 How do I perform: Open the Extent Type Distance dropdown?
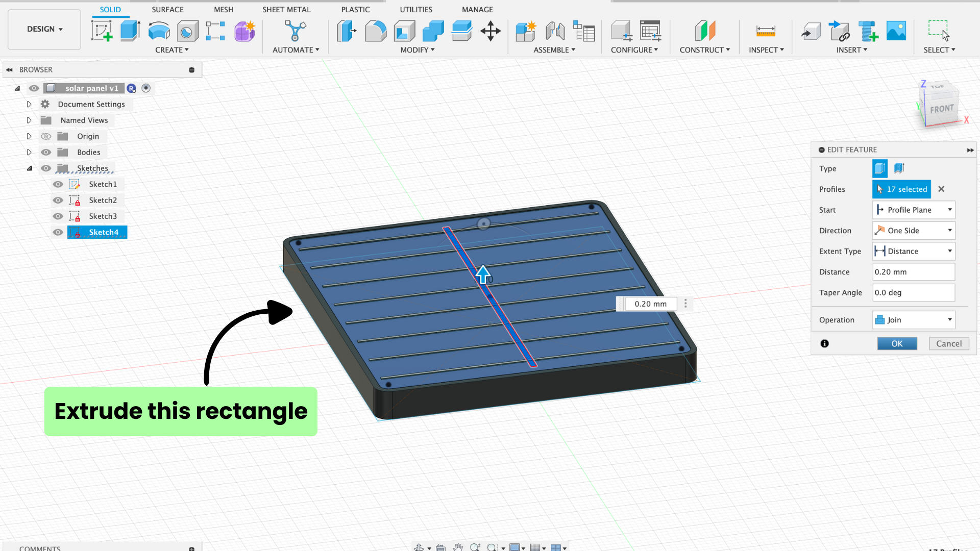click(914, 252)
